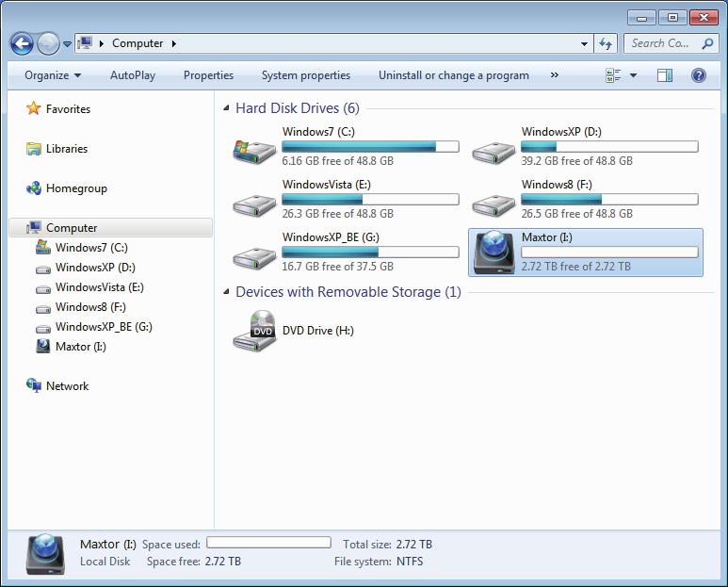Click the Computer icon in the sidebar
The image size is (728, 587).
pyautogui.click(x=34, y=228)
